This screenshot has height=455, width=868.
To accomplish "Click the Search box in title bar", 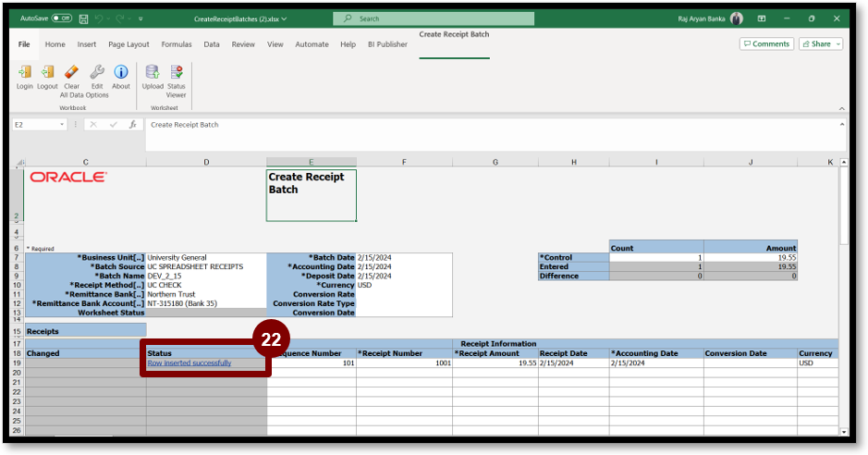I will (x=434, y=18).
